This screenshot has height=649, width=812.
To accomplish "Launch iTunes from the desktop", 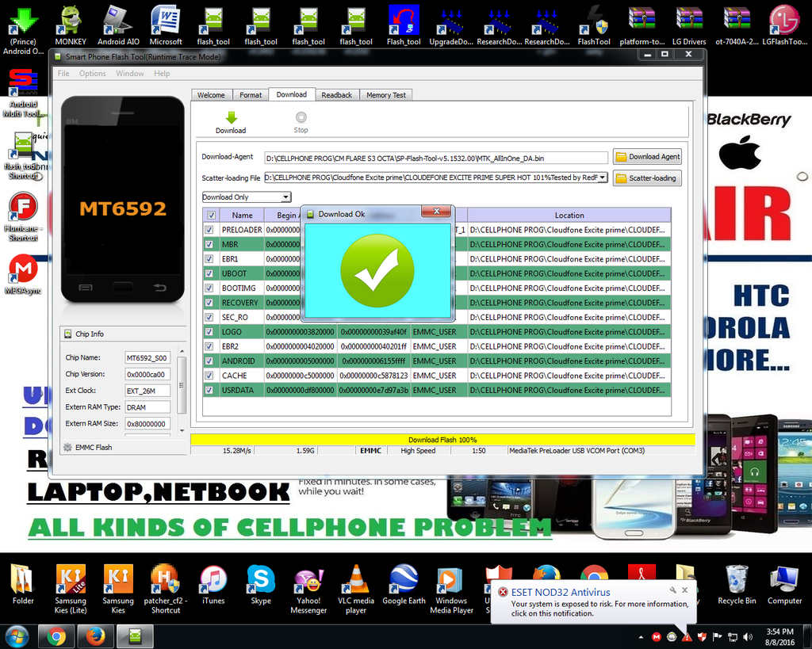I will [213, 584].
